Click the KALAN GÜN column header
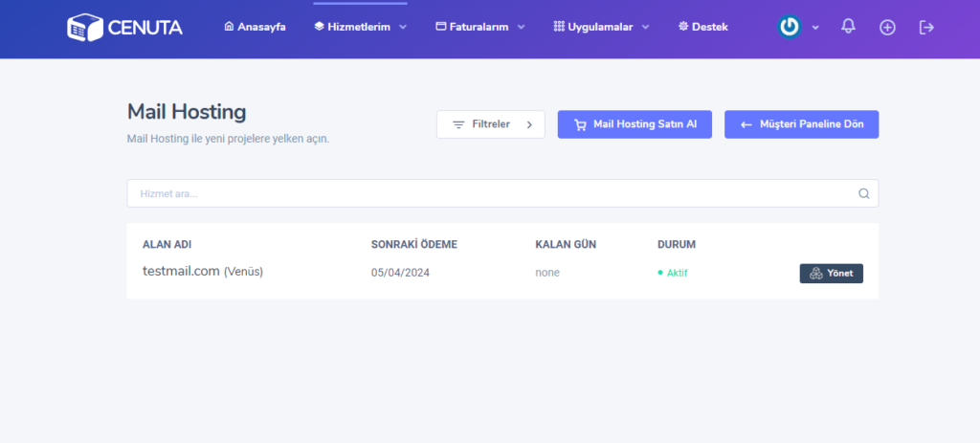The height and width of the screenshot is (443, 980). click(566, 244)
